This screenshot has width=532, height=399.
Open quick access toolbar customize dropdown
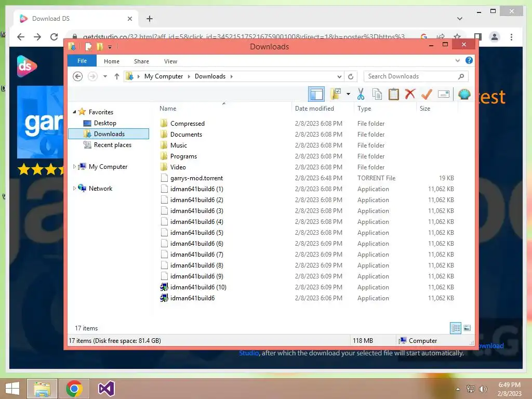[110, 47]
